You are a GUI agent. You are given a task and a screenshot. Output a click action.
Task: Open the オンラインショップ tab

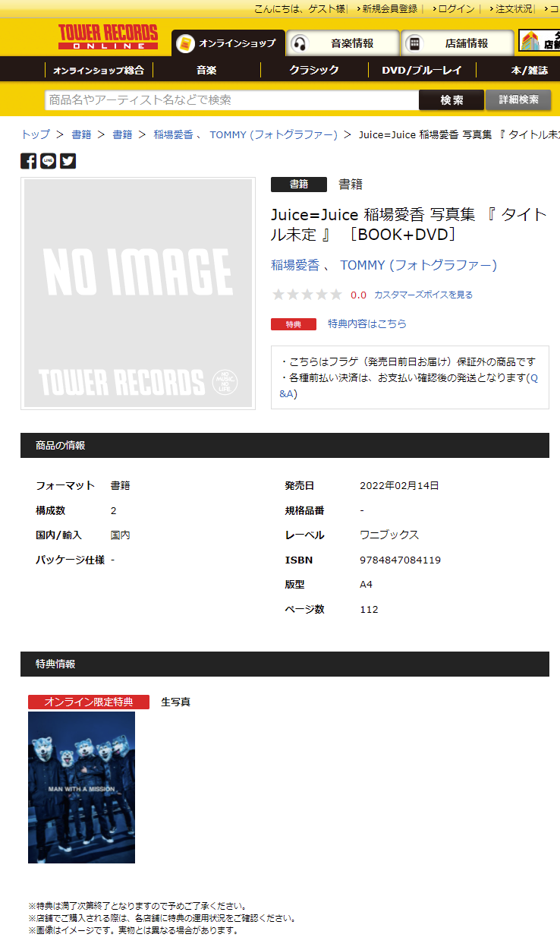pyautogui.click(x=228, y=43)
